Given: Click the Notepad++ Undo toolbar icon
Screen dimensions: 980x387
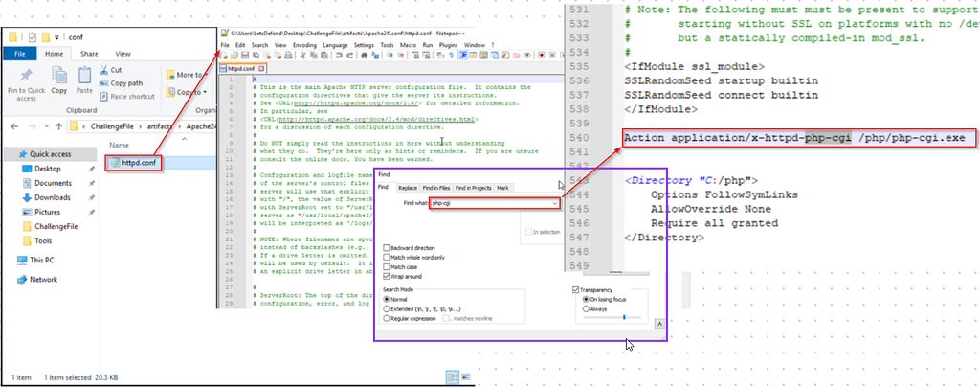Looking at the screenshot, I should 340,55.
